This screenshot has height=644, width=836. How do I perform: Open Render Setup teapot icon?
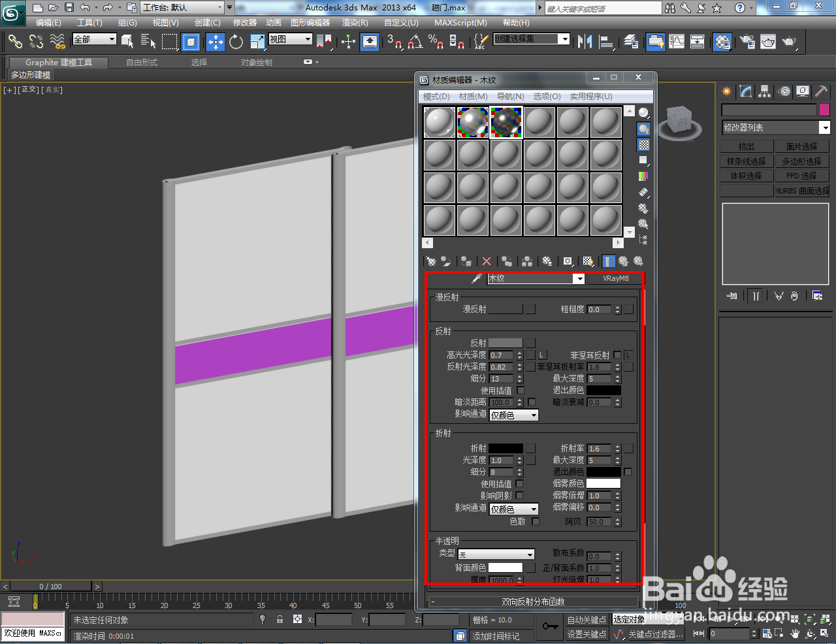coord(747,42)
